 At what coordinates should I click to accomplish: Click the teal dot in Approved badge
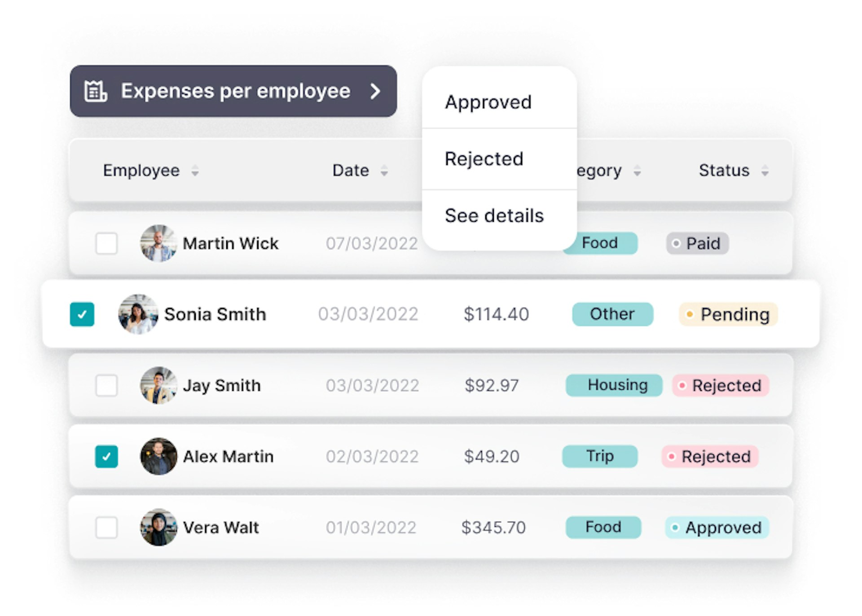[x=675, y=528]
